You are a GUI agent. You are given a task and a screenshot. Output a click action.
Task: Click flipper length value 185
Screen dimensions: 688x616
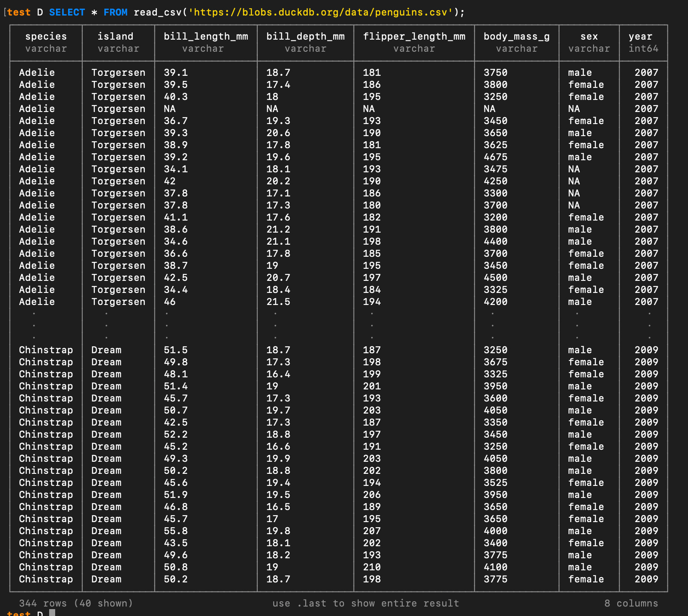tap(372, 253)
